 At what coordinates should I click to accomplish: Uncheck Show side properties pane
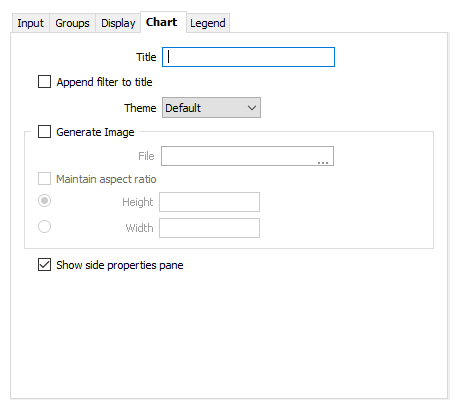[44, 265]
